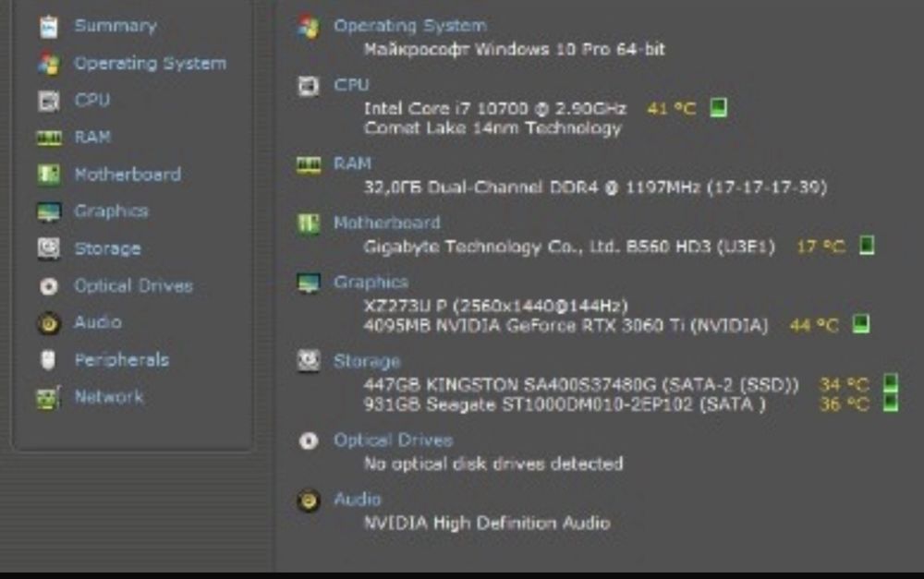The image size is (924, 579).
Task: Open Storage in the sidebar
Action: point(107,249)
